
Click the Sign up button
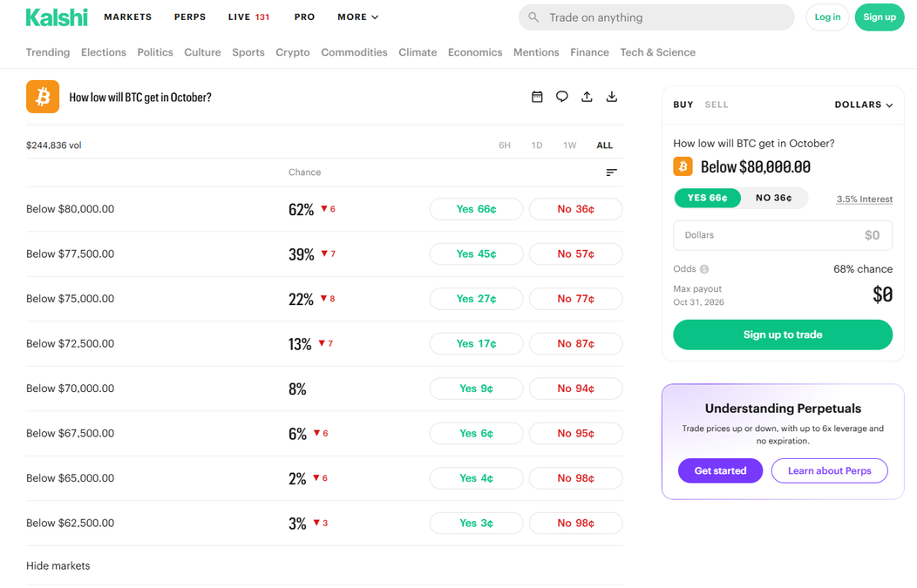coord(880,17)
